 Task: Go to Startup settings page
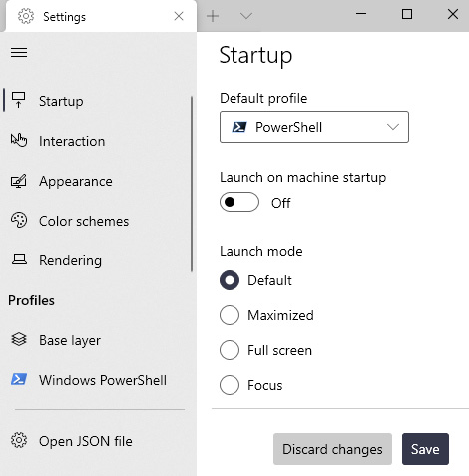click(97, 101)
